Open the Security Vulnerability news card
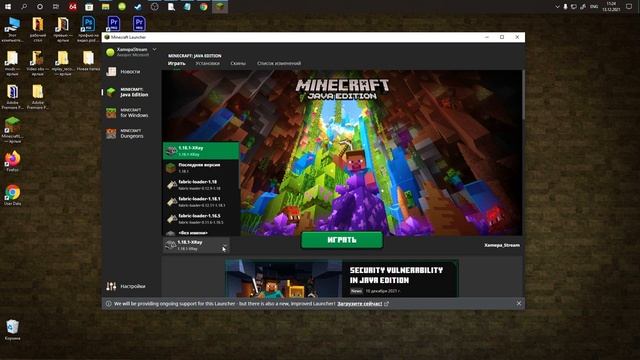The height and width of the screenshot is (360, 640). pyautogui.click(x=342, y=278)
